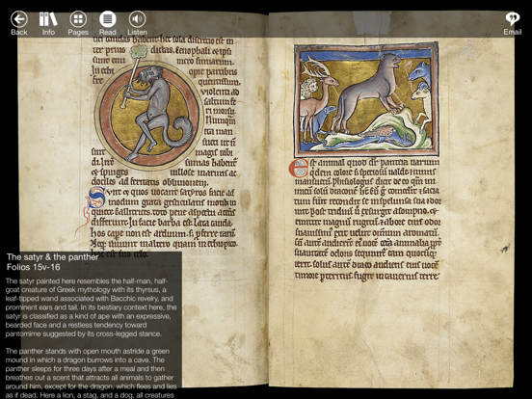Tap the paragraph beginning "The satyr painted here"
Image resolution: width=532 pixels, height=399 pixels.
[x=91, y=307]
